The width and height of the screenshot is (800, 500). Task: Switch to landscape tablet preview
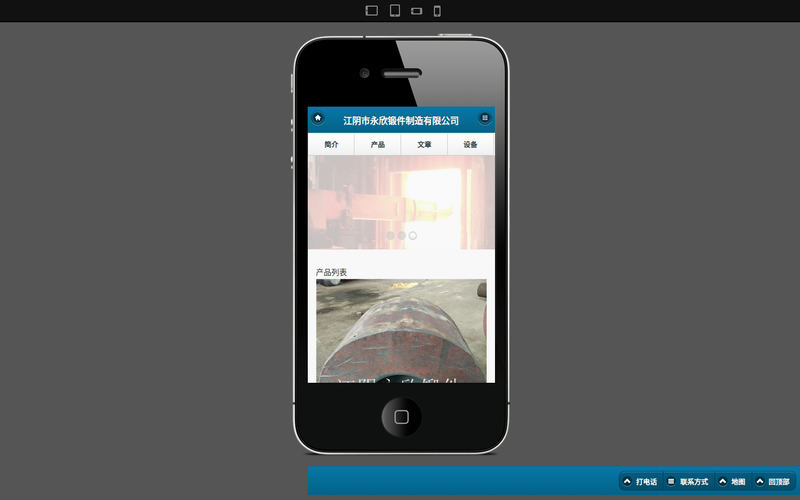(372, 11)
